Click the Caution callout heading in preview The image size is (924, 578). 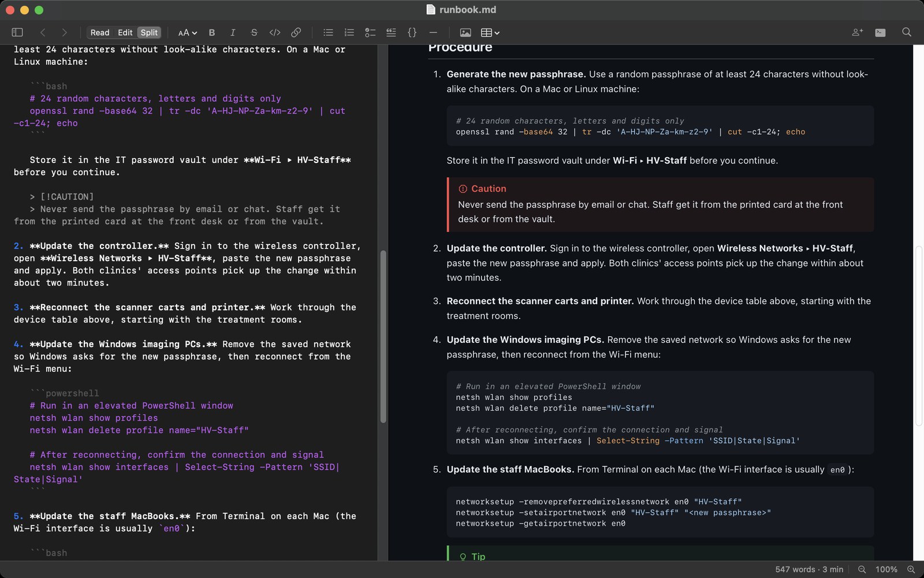489,188
